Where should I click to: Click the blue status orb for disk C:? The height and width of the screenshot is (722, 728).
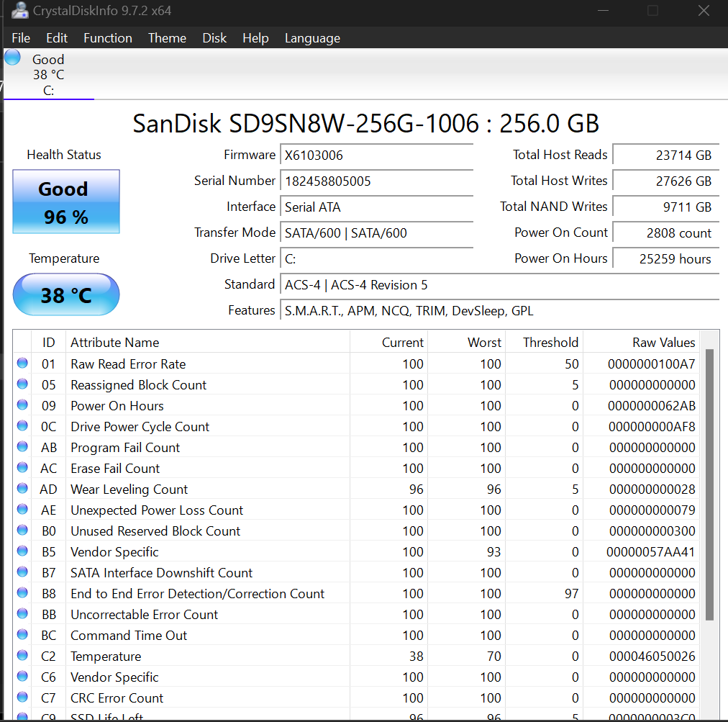13,58
